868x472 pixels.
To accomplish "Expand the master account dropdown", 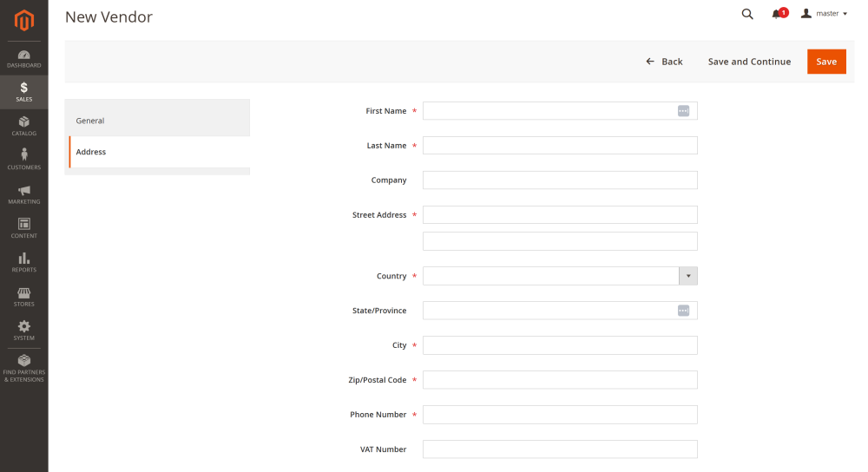I will (x=824, y=13).
